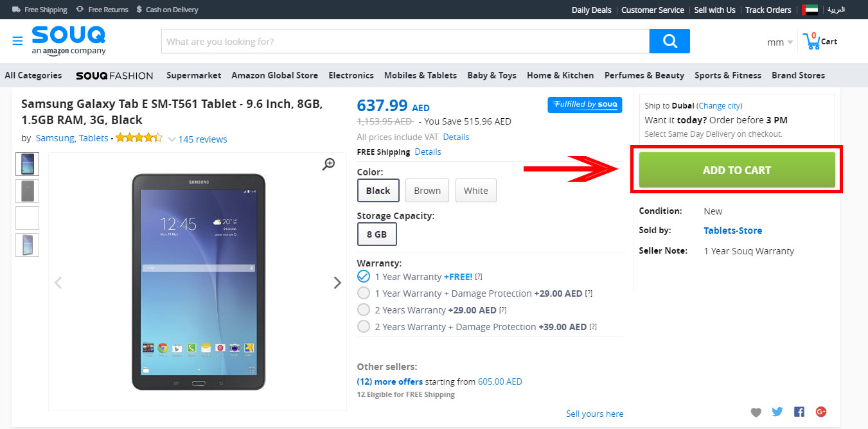Open the Electronics category menu
This screenshot has height=429, width=868.
tap(351, 75)
